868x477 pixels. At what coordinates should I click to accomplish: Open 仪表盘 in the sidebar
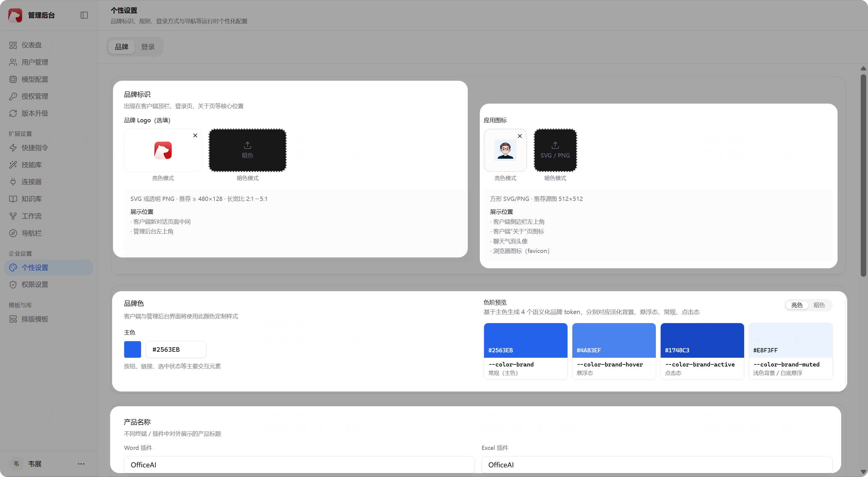pyautogui.click(x=49, y=45)
